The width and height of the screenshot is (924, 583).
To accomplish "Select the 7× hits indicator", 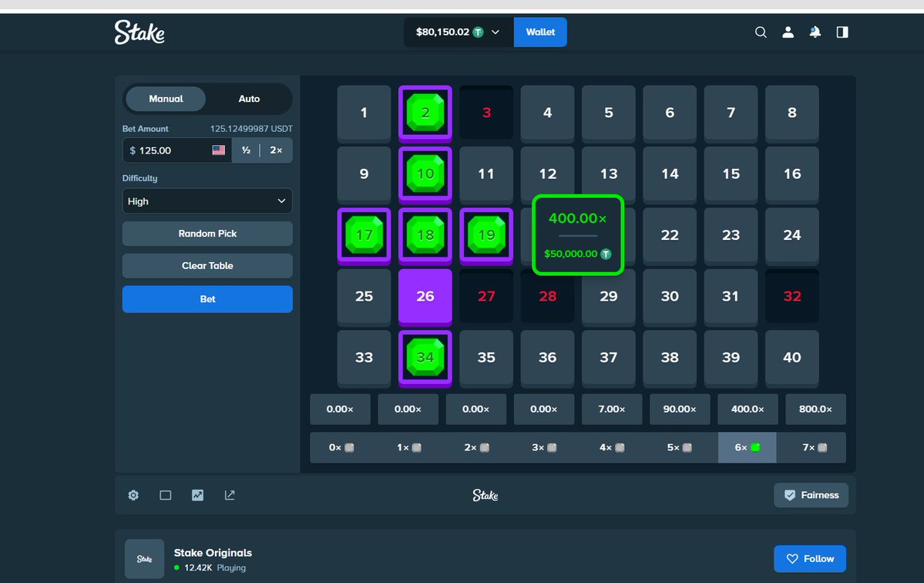I will pyautogui.click(x=815, y=447).
